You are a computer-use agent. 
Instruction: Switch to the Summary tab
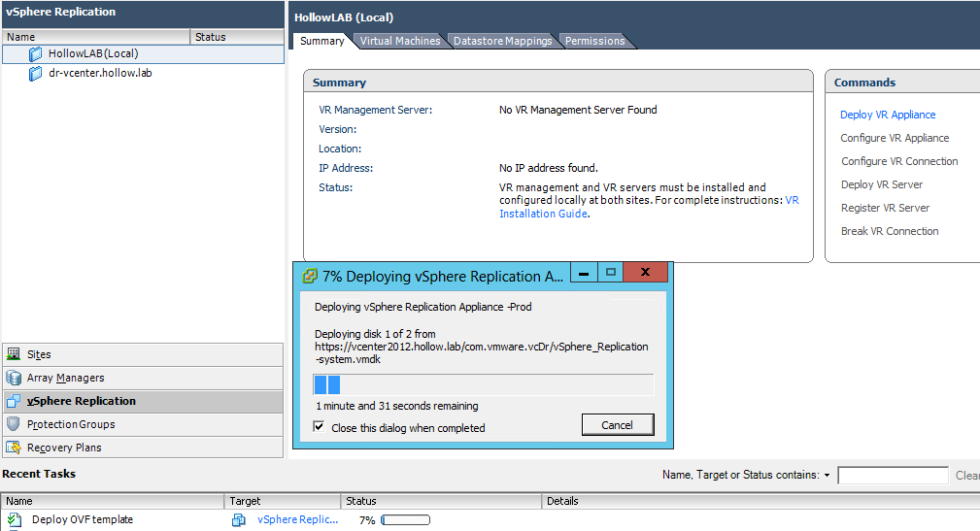coord(321,41)
